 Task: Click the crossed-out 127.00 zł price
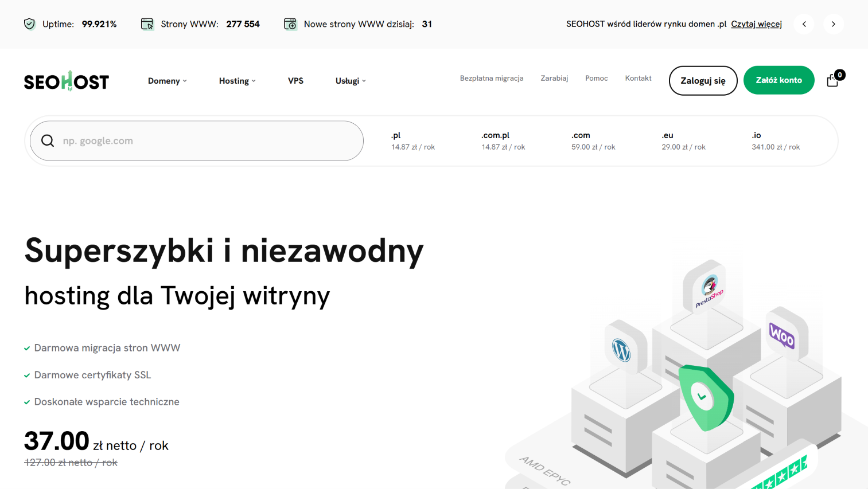coord(71,463)
